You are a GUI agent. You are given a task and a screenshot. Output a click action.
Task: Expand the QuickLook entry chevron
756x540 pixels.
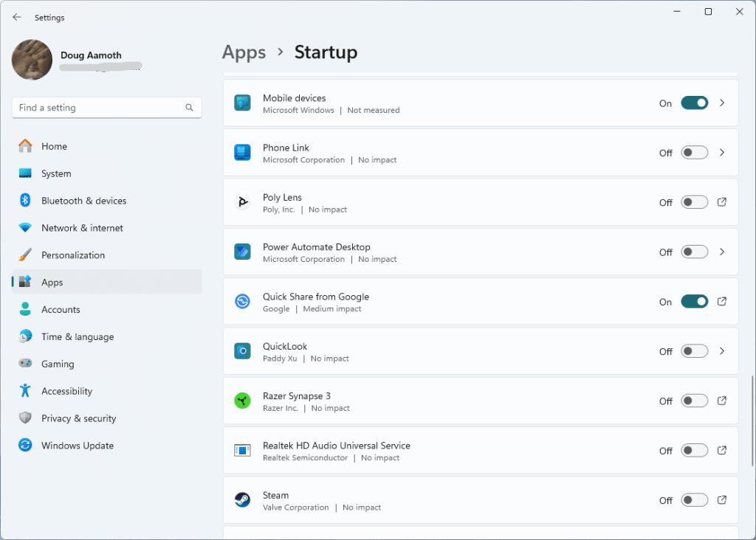(x=722, y=351)
